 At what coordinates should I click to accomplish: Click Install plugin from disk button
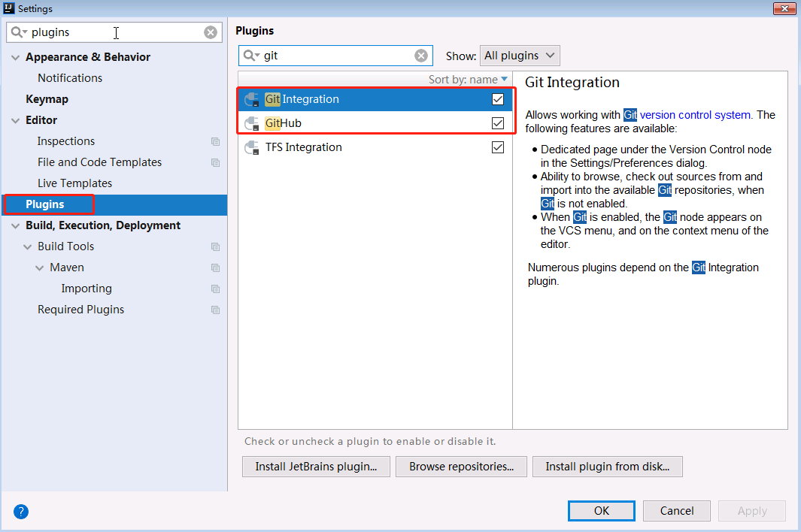click(608, 467)
